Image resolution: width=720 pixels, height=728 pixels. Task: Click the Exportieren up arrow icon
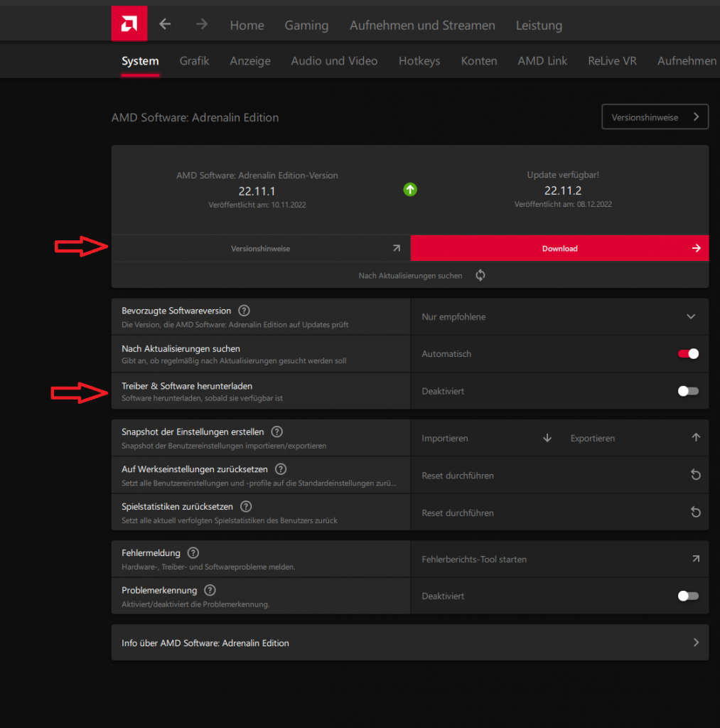click(x=696, y=437)
